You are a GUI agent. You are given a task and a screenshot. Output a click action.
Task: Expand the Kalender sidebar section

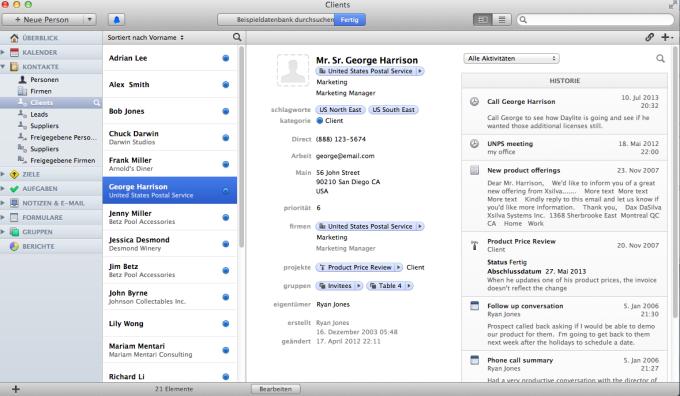tap(3, 52)
